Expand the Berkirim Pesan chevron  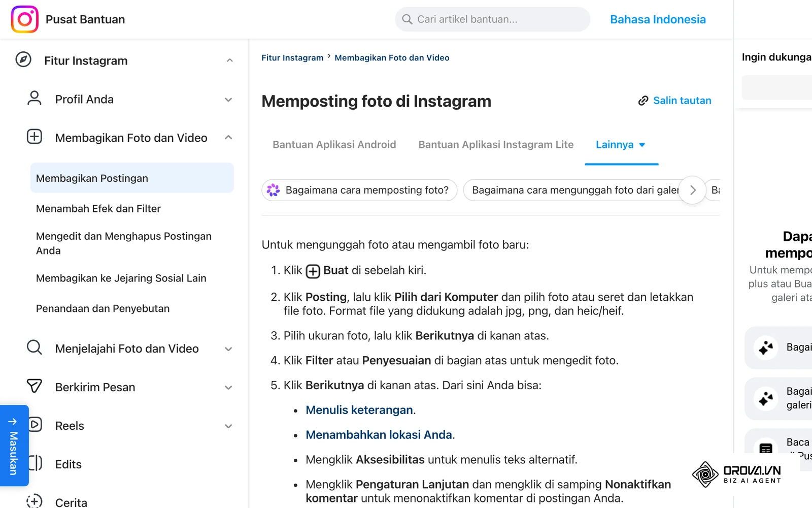point(228,388)
